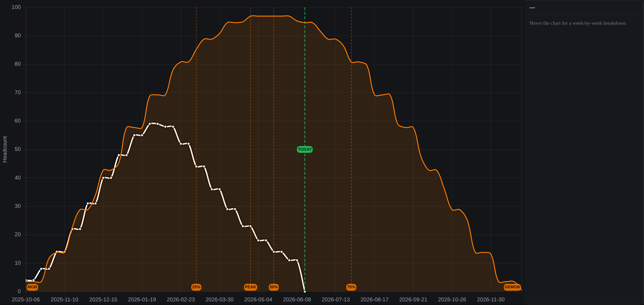644x305 pixels.
Task: Click the DEMOB milestone badge
Action: point(512,287)
